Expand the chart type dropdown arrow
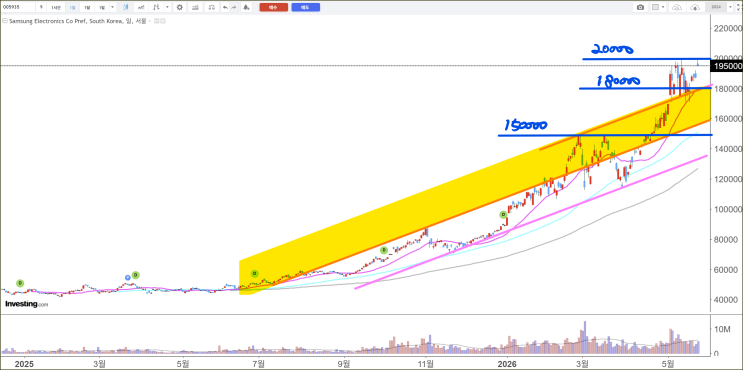The height and width of the screenshot is (370, 743). coord(167,7)
